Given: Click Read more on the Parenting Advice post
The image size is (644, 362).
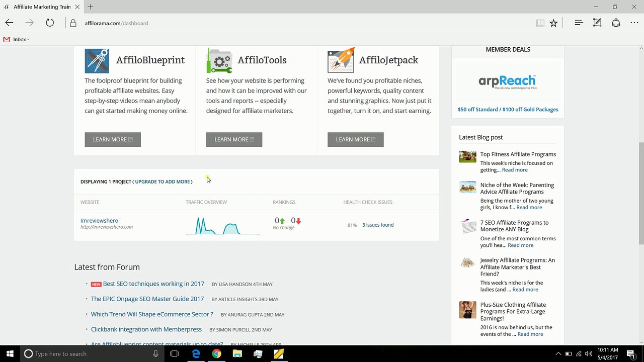Looking at the screenshot, I should (529, 207).
